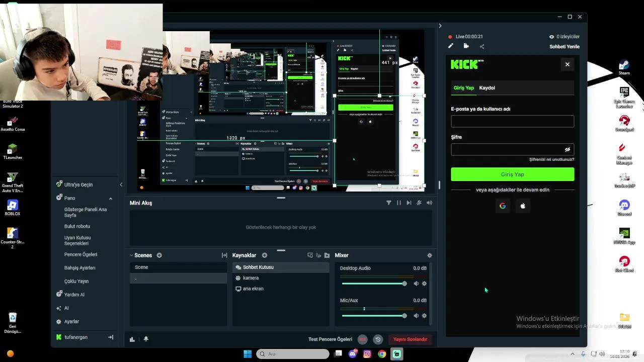Click Sohbeti Yenile

pos(565,47)
